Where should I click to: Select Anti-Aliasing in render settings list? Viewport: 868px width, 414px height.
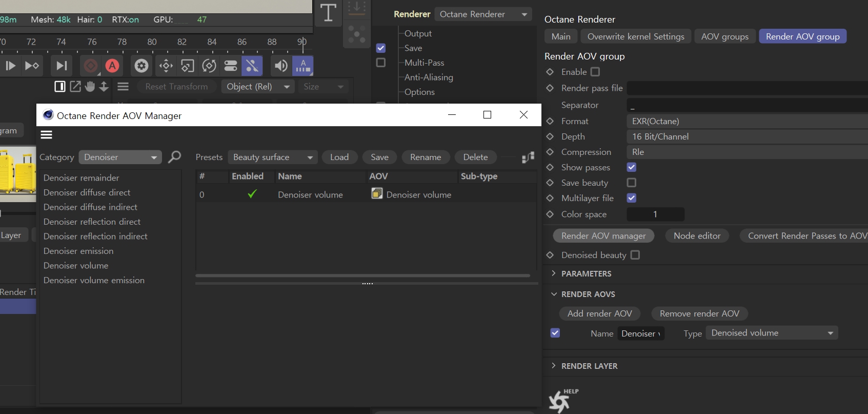coord(429,77)
